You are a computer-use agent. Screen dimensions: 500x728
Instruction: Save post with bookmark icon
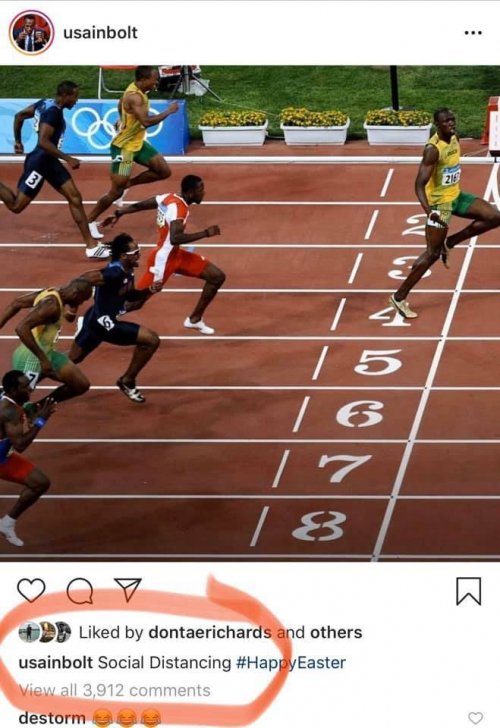(x=468, y=591)
